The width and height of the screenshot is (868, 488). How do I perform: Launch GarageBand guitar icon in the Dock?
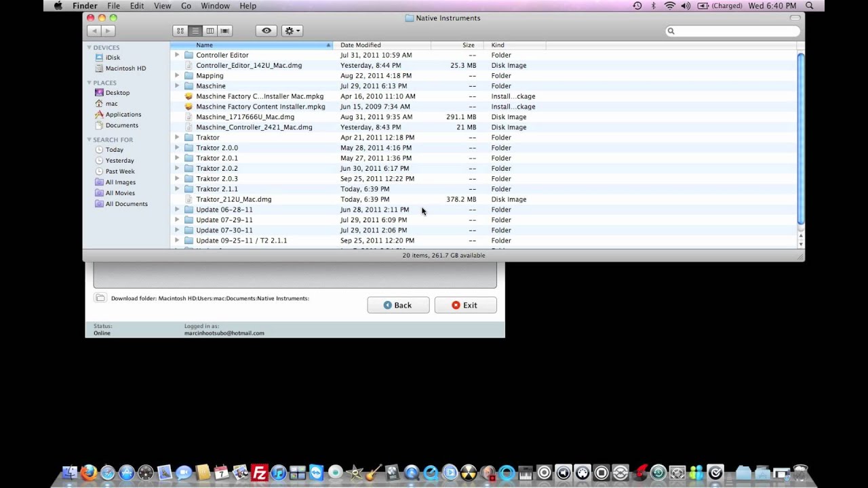(373, 472)
